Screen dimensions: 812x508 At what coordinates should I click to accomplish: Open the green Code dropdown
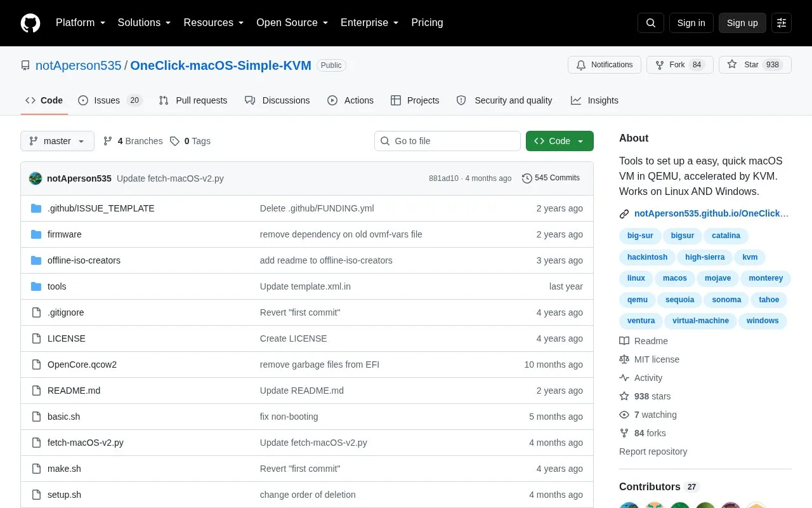pos(560,141)
